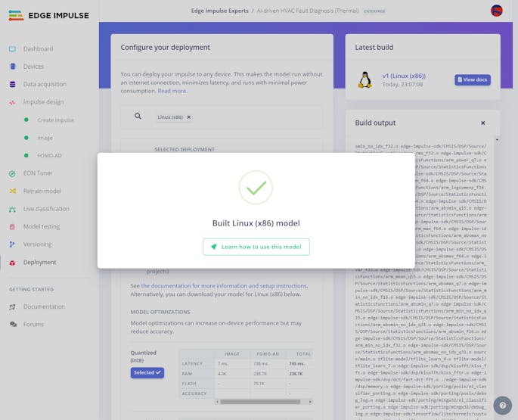The width and height of the screenshot is (518, 420).
Task: Close the Build output panel
Action: point(483,123)
